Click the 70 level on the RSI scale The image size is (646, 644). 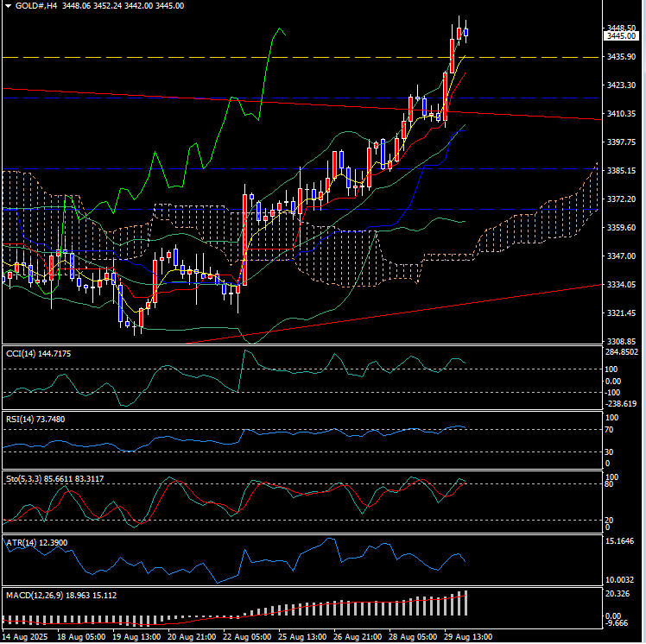[x=609, y=430]
